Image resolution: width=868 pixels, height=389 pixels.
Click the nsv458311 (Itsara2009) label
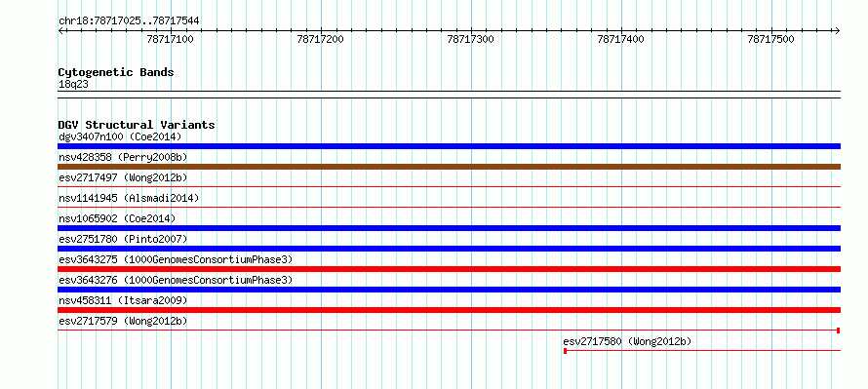(123, 300)
